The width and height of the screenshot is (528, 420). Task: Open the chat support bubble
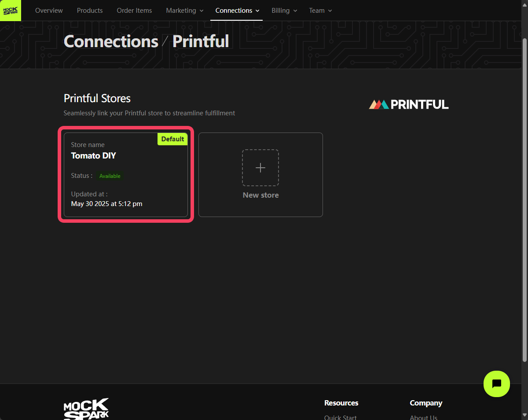point(497,384)
